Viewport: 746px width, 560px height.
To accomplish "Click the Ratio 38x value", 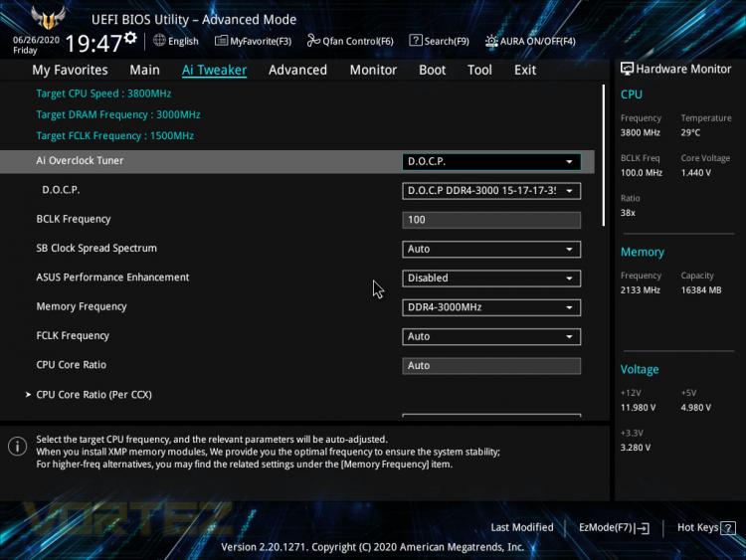I will [x=628, y=213].
